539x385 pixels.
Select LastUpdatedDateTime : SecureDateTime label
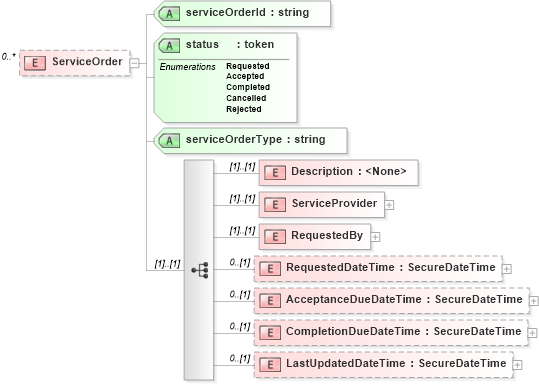coord(396,363)
